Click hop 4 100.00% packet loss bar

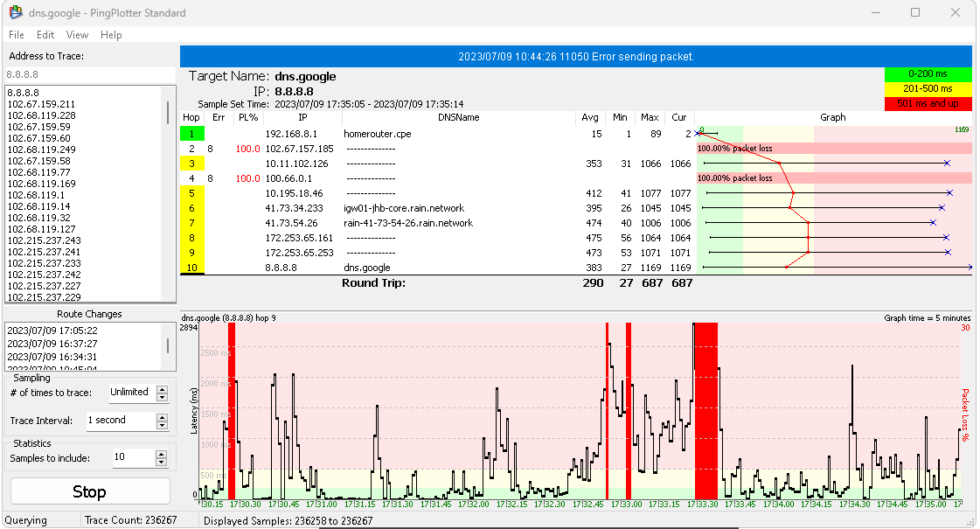(834, 178)
